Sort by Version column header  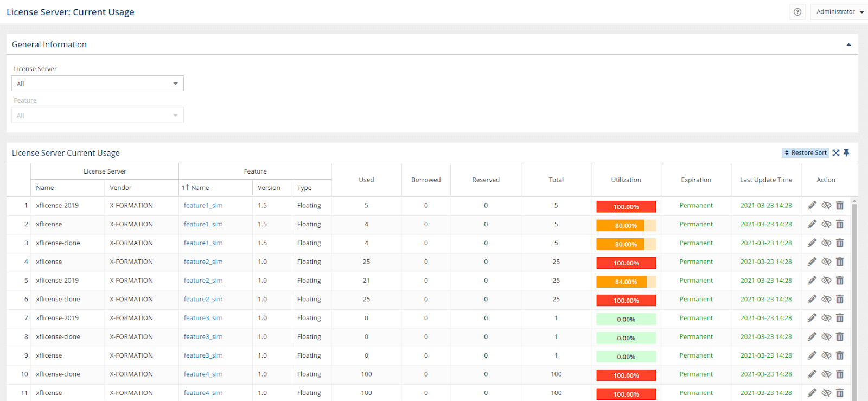point(272,188)
